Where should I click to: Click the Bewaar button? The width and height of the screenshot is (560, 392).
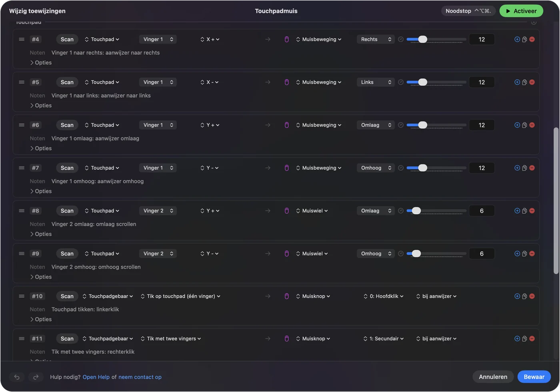pos(534,377)
